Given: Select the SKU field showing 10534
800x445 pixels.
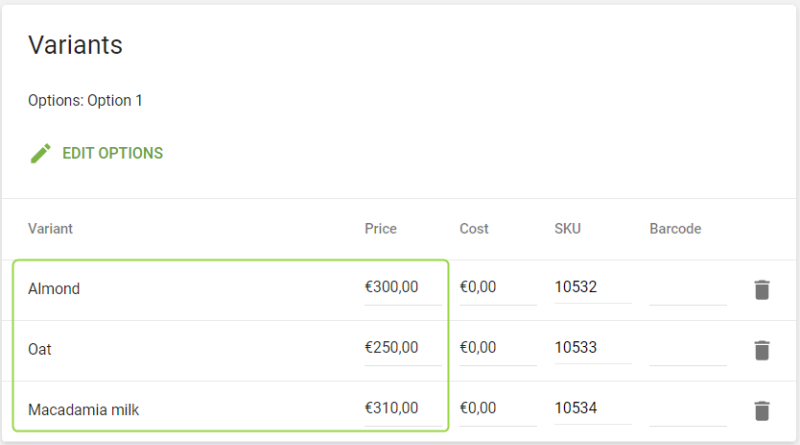Looking at the screenshot, I should point(592,408).
